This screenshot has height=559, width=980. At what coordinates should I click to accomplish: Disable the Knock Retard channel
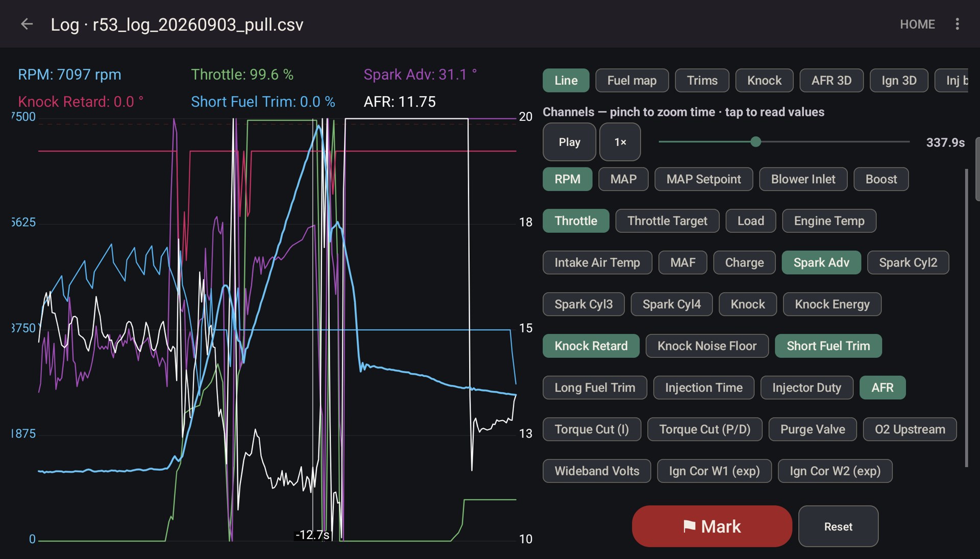click(x=591, y=346)
